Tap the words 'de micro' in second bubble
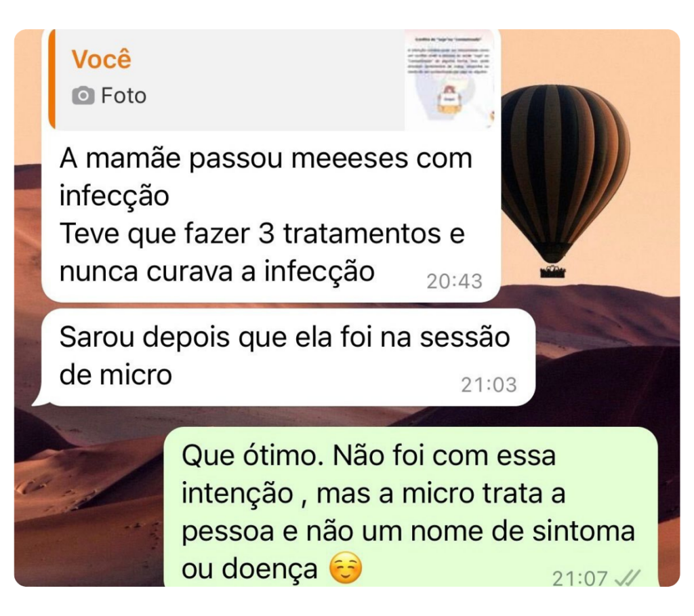The width and height of the screenshot is (694, 616). click(115, 375)
